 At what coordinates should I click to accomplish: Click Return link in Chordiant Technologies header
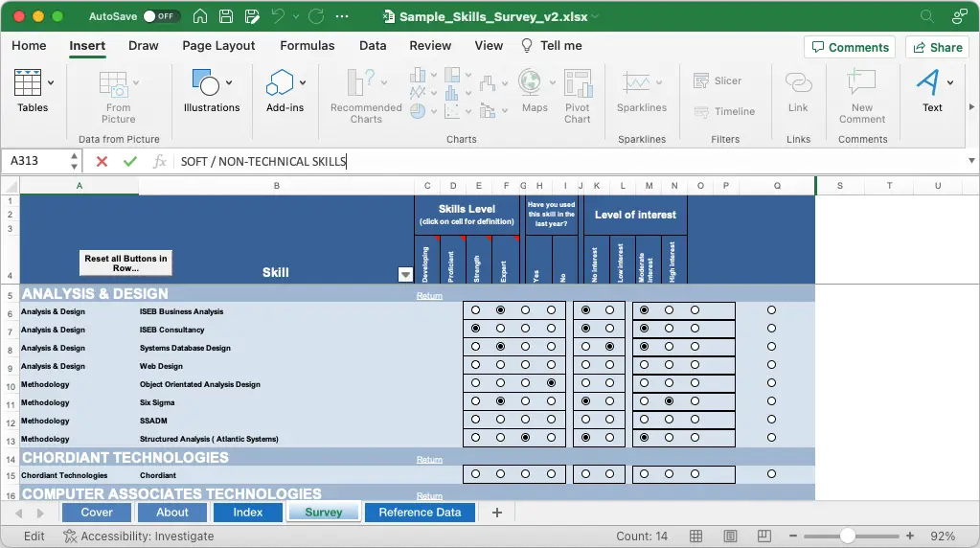coord(429,460)
